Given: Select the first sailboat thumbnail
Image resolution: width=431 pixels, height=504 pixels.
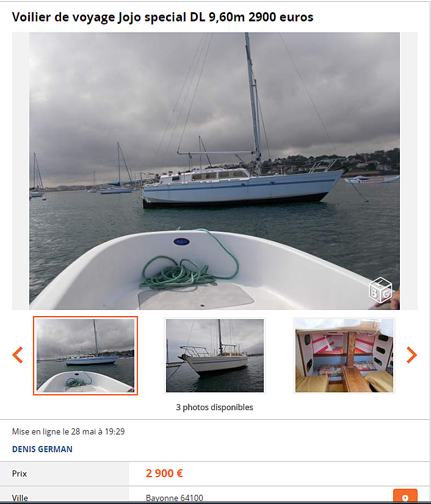Looking at the screenshot, I should (85, 356).
